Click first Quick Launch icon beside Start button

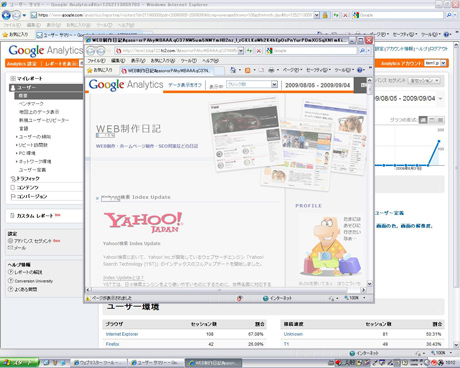[46, 363]
